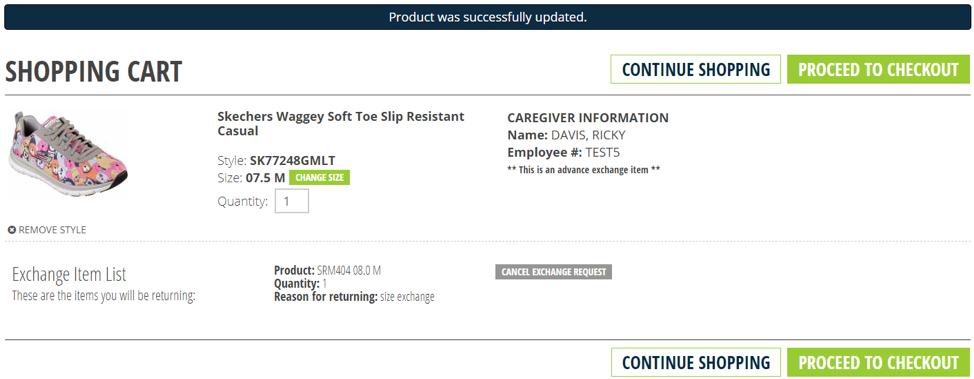Viewport: 974px width, 379px height.
Task: Select exchange product SRM404 08.0 M text
Action: coord(348,271)
